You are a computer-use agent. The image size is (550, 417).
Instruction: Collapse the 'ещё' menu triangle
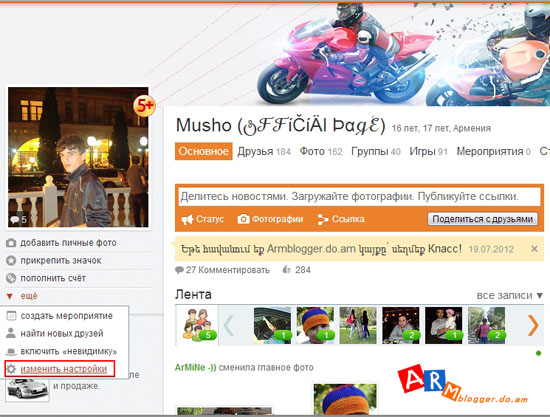(x=10, y=296)
